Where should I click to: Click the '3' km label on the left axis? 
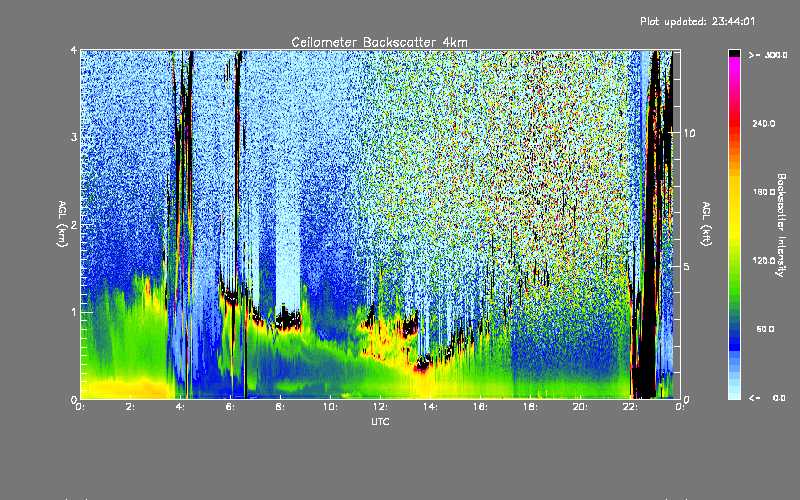coord(74,137)
